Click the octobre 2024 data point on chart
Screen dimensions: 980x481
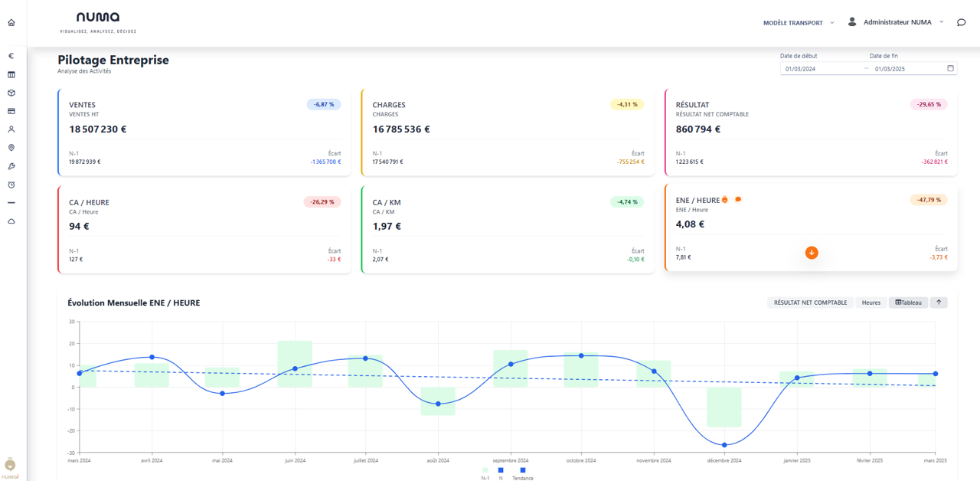pos(581,355)
